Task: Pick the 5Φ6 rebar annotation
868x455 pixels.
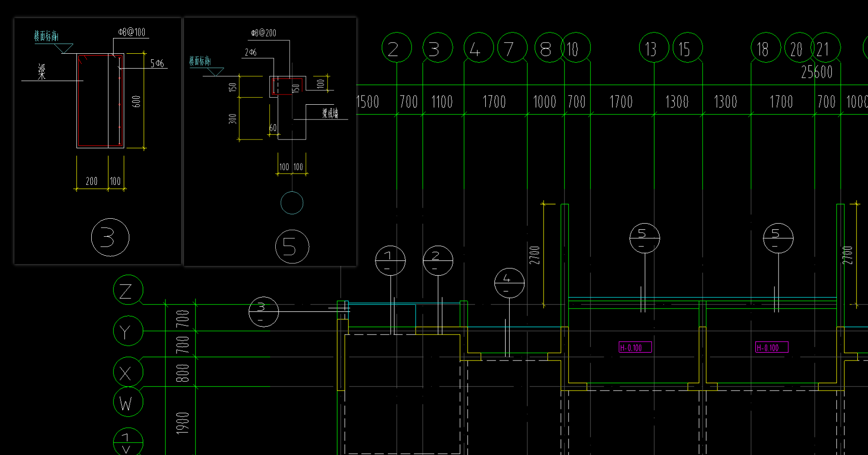Action: pyautogui.click(x=157, y=63)
